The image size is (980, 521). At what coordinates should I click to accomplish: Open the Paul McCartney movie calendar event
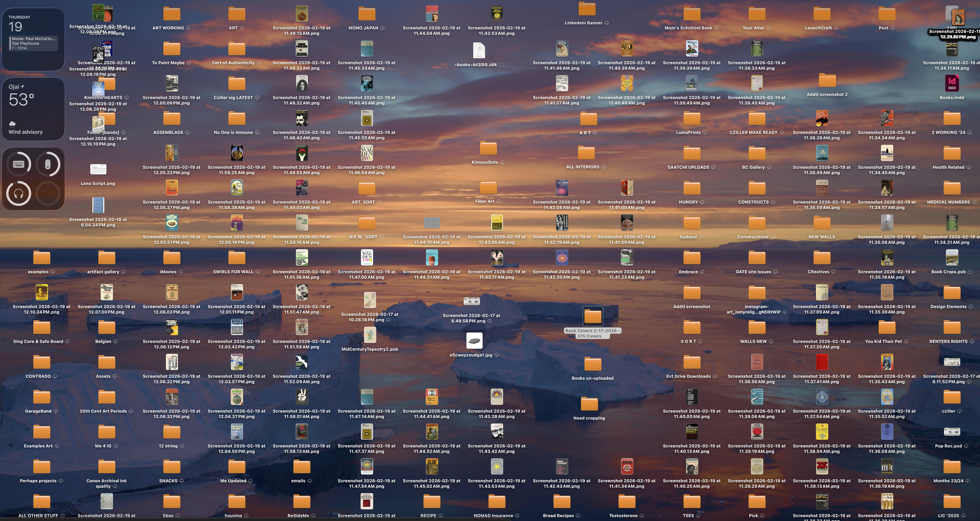pyautogui.click(x=33, y=43)
